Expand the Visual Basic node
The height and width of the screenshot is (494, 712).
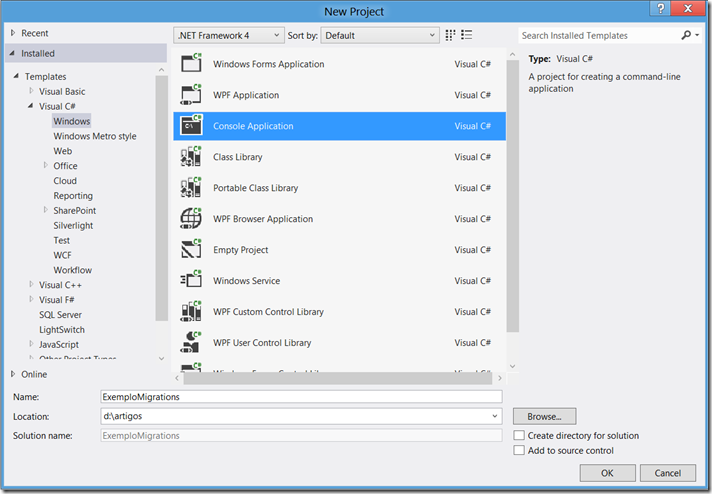tap(31, 91)
